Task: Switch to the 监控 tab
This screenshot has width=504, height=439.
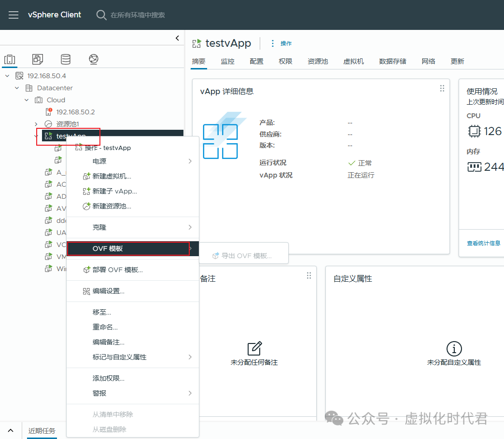Action: pyautogui.click(x=227, y=61)
